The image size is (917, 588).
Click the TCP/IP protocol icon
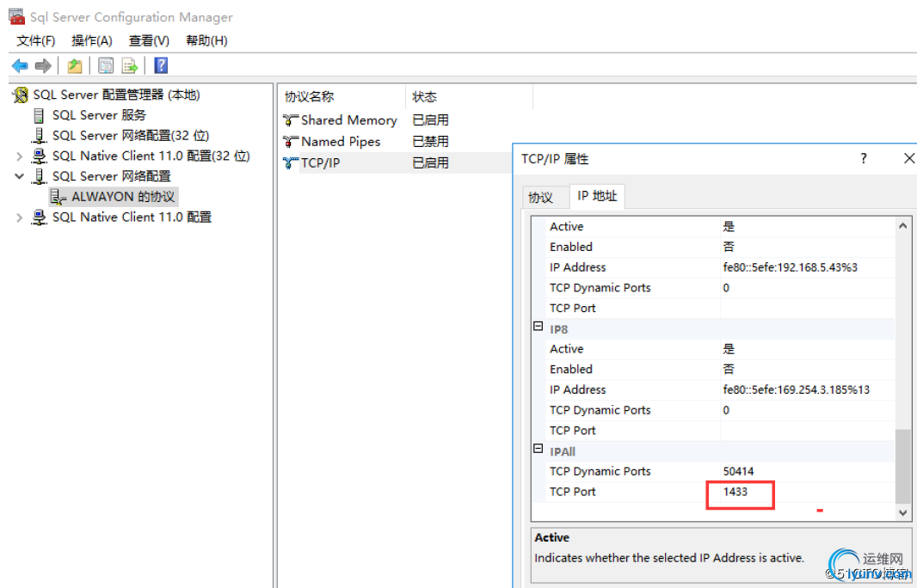[290, 163]
